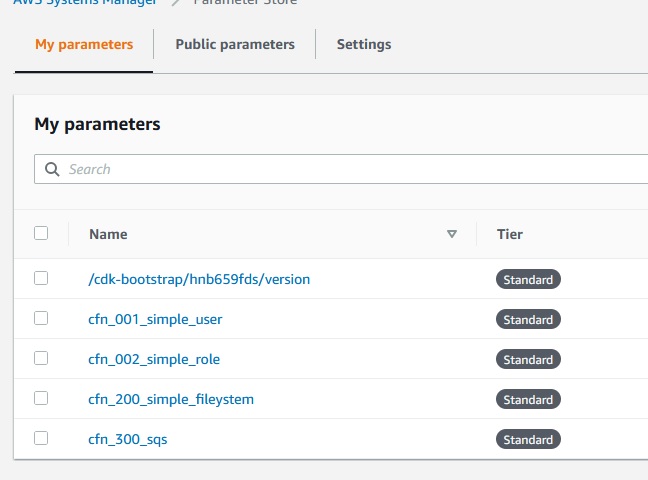Click the Name column sort arrow
Screen dimensions: 648x480
point(452,234)
